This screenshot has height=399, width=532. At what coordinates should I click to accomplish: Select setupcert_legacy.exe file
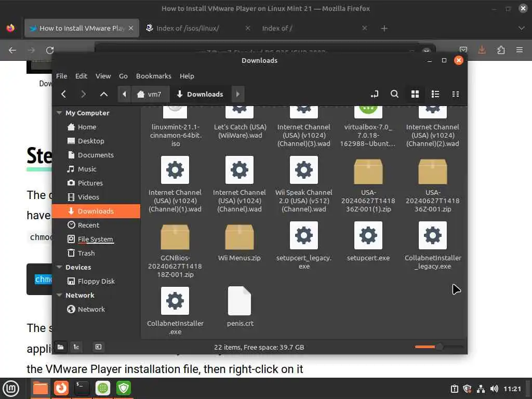(x=304, y=246)
